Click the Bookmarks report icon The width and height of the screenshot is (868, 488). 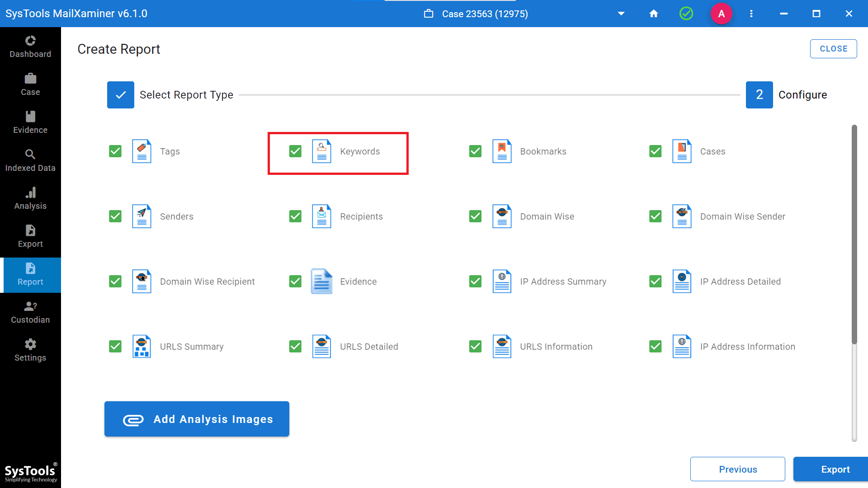coord(502,151)
